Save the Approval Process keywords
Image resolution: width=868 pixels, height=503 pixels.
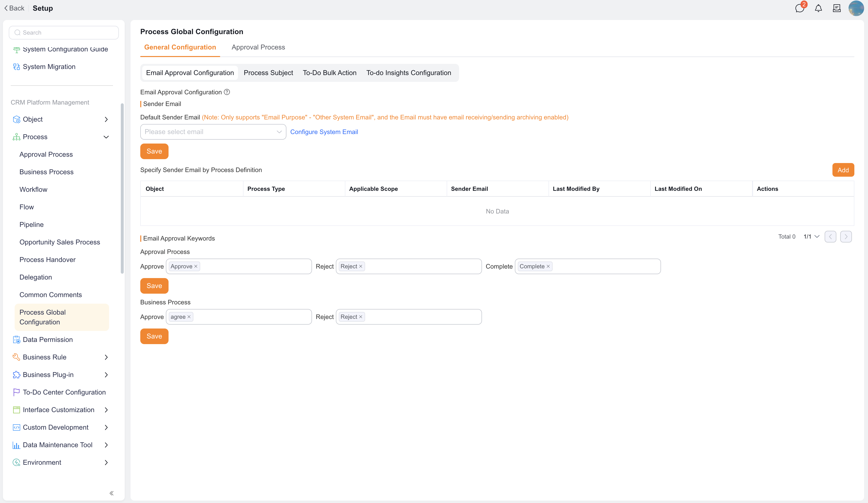point(154,286)
